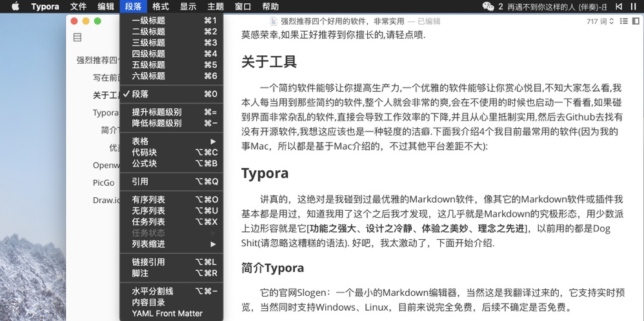Open the word count dropdown 717 词

tap(601, 21)
